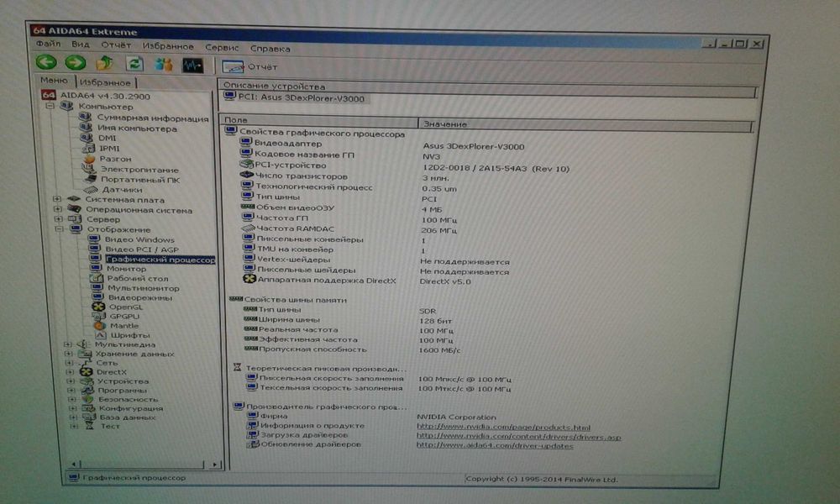
Task: Open the Сервис menu
Action: (x=222, y=48)
